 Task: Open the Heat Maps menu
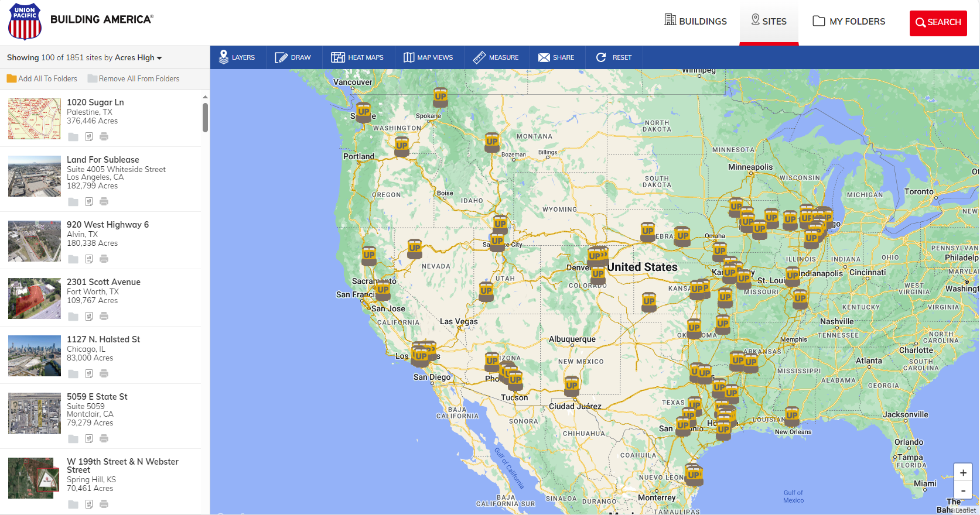[x=357, y=57]
